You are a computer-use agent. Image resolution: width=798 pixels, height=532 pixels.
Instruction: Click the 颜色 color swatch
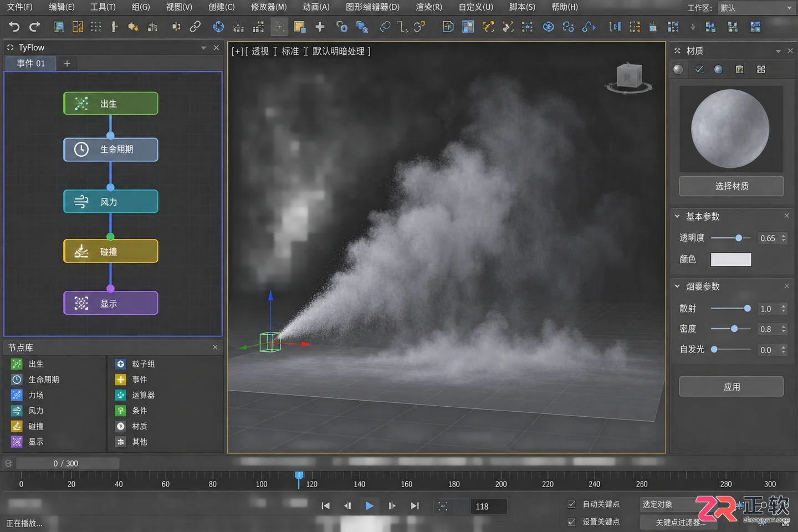click(731, 259)
